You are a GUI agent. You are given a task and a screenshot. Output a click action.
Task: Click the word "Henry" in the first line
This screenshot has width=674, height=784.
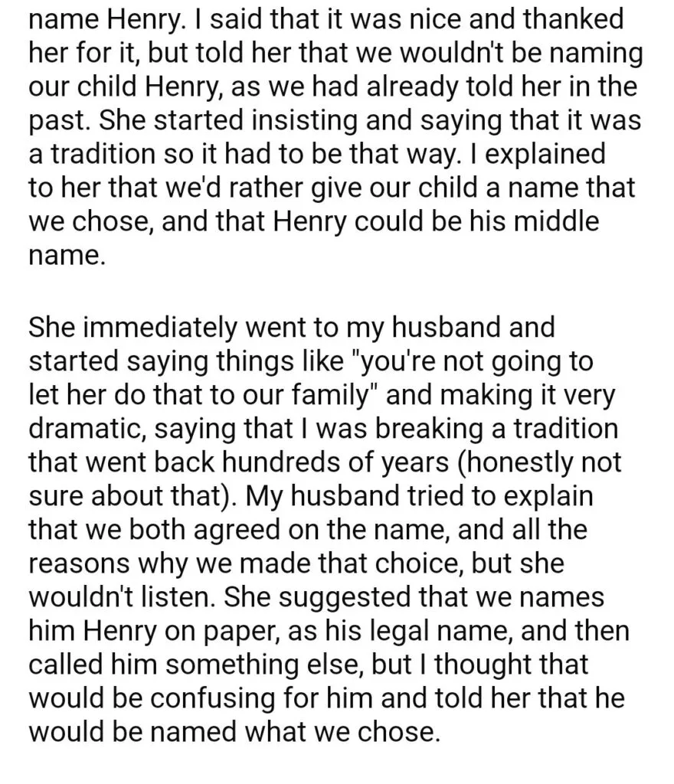142,21
